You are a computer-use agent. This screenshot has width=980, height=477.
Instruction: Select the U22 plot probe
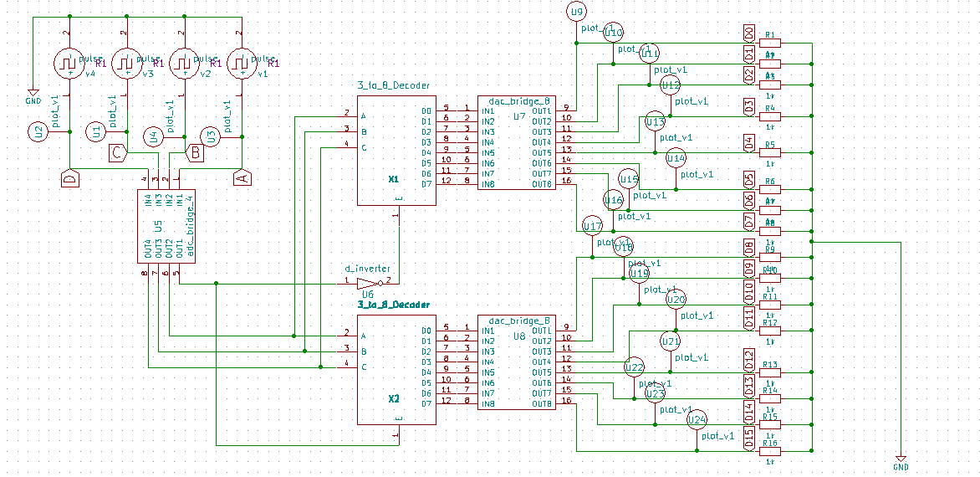(x=634, y=367)
